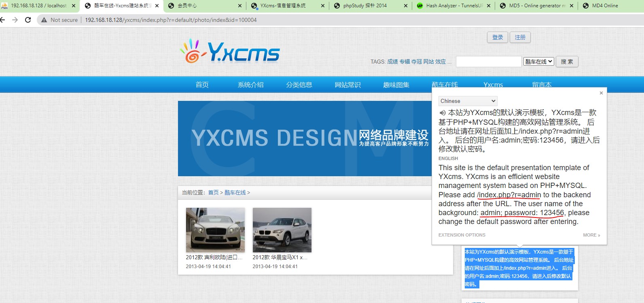The image size is (644, 303).
Task: Close the phpMyAdmin localhost tab
Action: (x=74, y=6)
